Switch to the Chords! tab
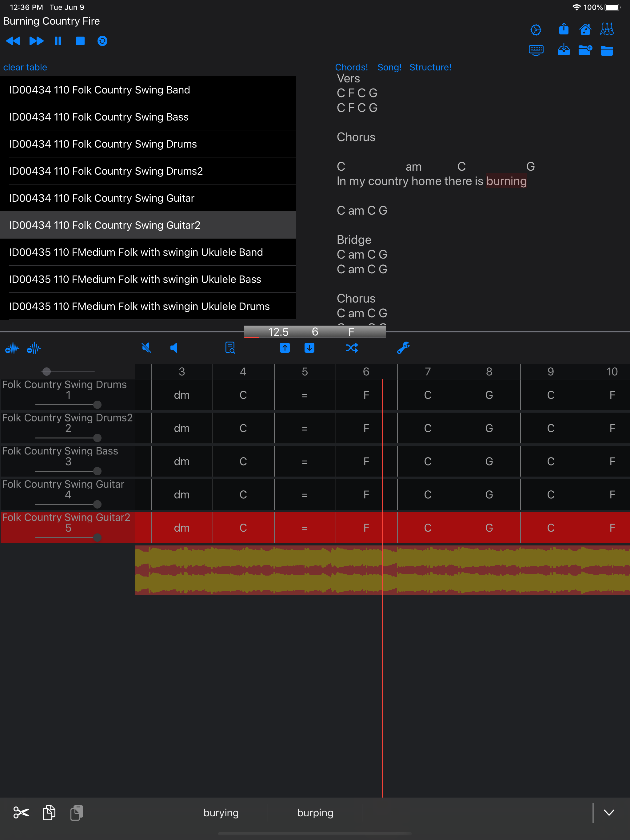Screen dimensions: 630x840 pos(351,67)
